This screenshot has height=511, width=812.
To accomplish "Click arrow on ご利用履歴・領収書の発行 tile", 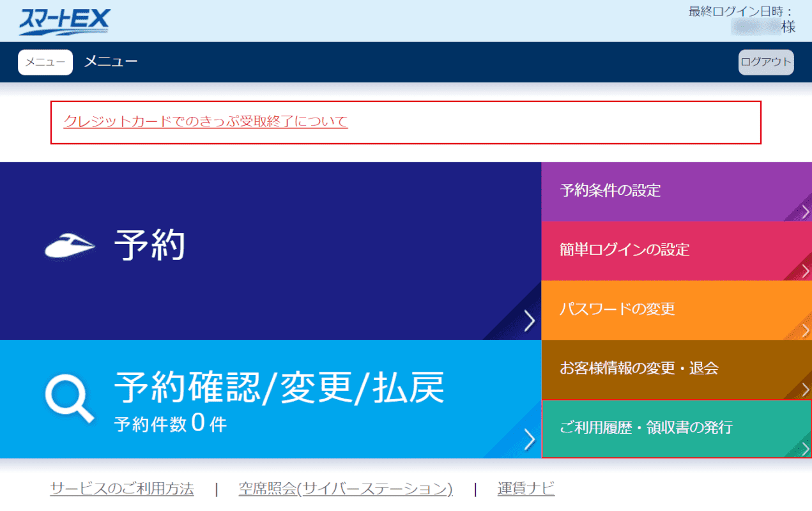I will 806,448.
